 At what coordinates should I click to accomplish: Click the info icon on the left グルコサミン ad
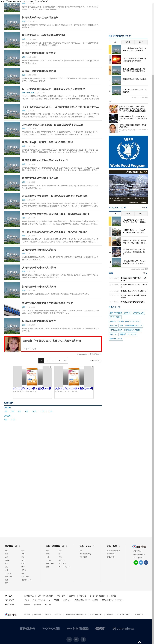point(50,367)
